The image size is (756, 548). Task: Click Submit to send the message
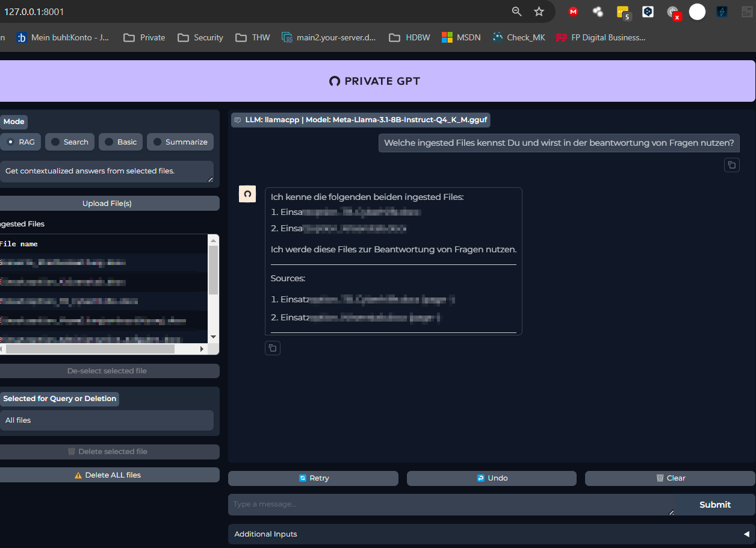pos(714,505)
